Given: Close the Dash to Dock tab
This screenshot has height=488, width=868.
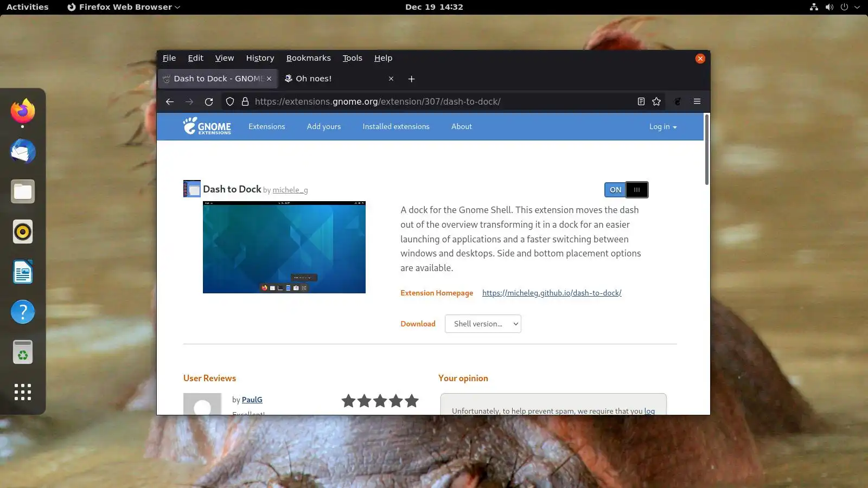Looking at the screenshot, I should tap(269, 79).
